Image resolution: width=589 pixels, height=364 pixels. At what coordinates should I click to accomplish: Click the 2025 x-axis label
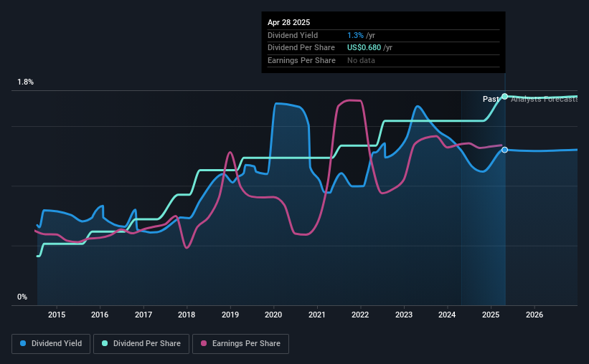tap(491, 315)
